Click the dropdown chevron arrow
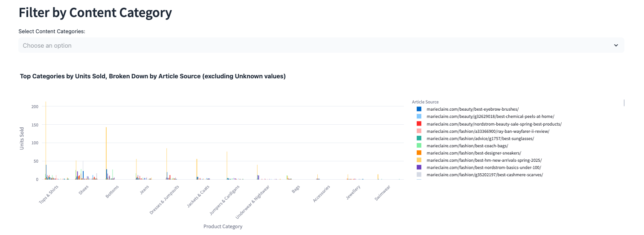The height and width of the screenshot is (235, 644). (615, 45)
